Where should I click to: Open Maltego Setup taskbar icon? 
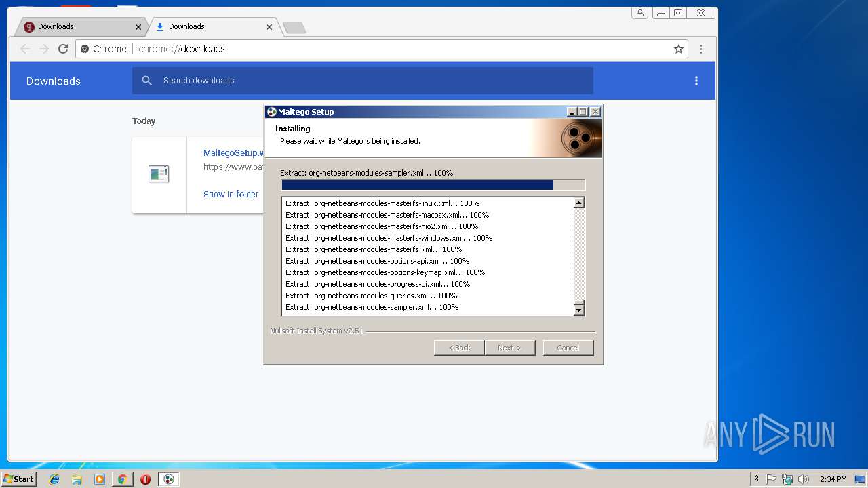[x=169, y=479]
